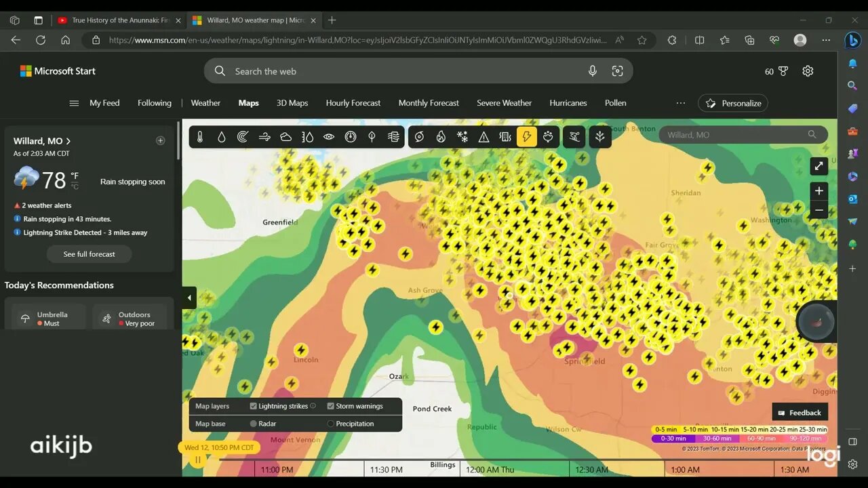Jump timeline to 1:00 AM marker
The image size is (868, 488).
[x=685, y=470]
